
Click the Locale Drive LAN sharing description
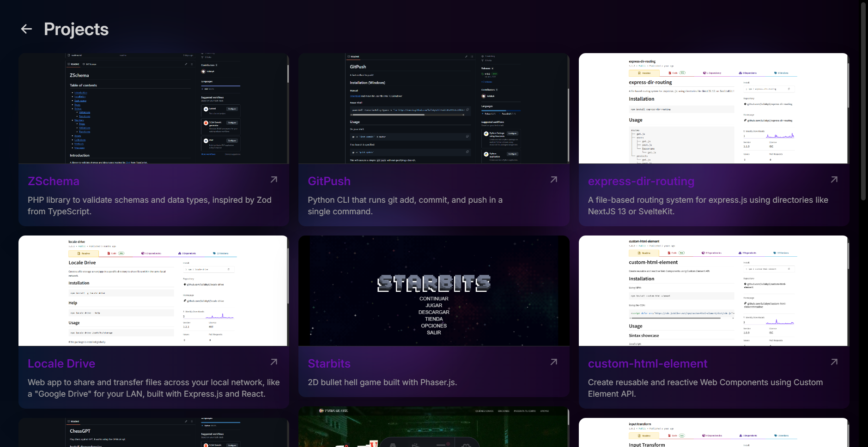(x=153, y=388)
